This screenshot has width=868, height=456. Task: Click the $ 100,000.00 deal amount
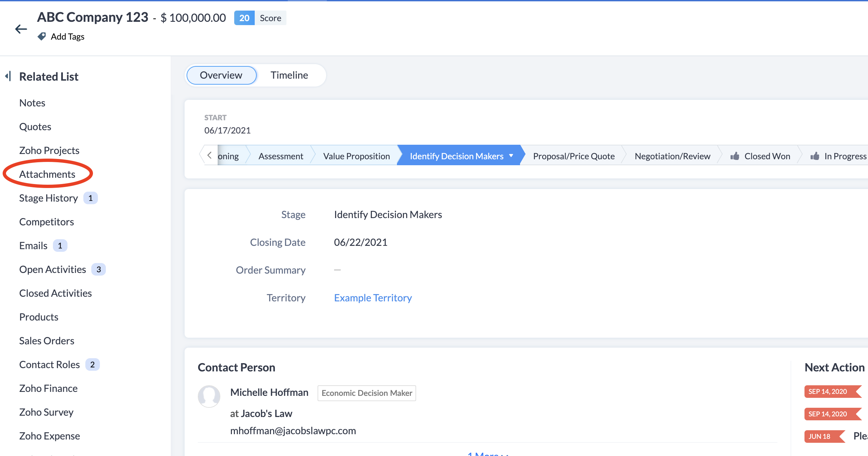(193, 18)
